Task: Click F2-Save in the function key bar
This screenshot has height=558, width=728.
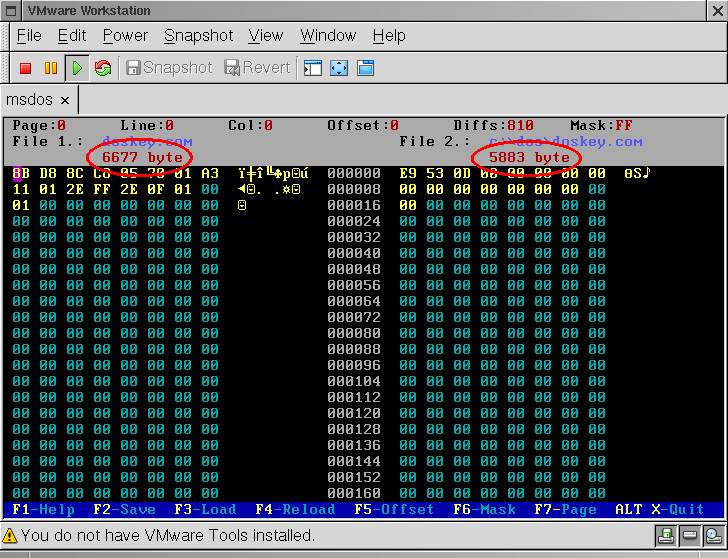Action: click(124, 510)
